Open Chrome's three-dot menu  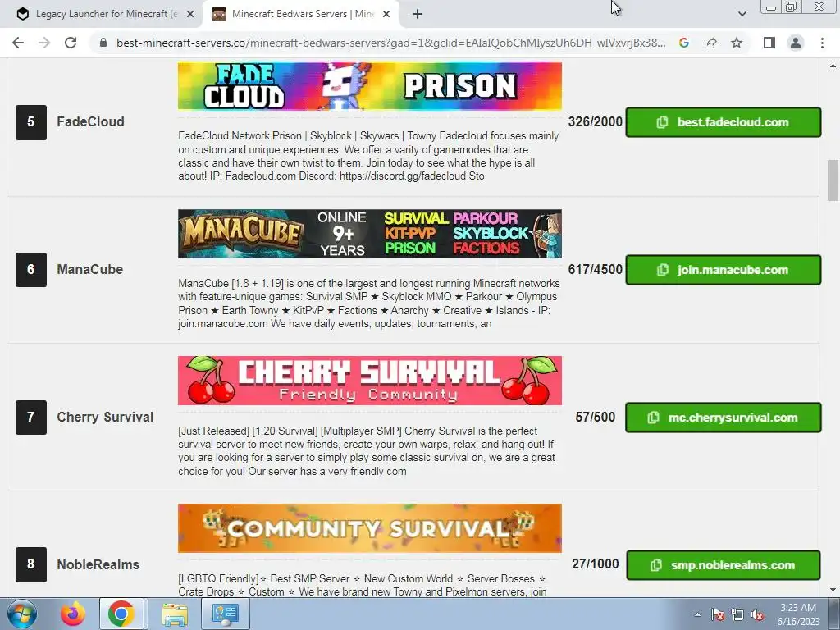coord(822,43)
